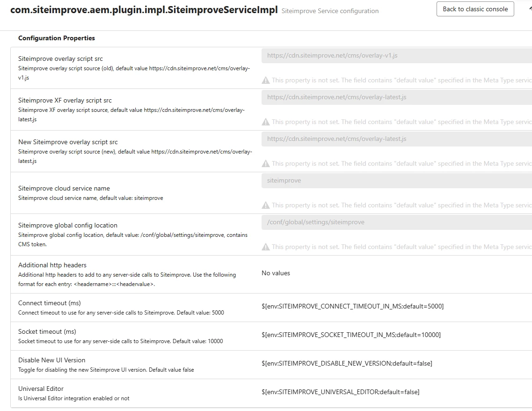Click the Siteimprove global config location field

[397, 222]
